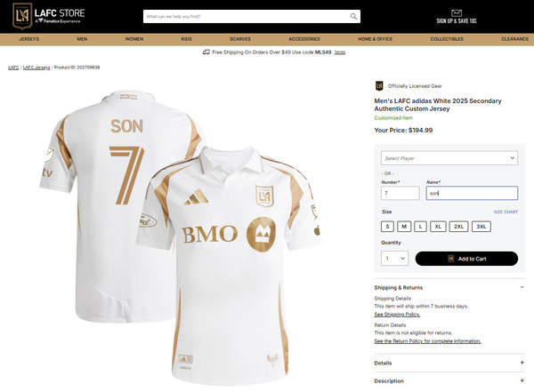Collapse the Shipping & Returns section
Viewport: 534px width, 392px height.
[522, 287]
